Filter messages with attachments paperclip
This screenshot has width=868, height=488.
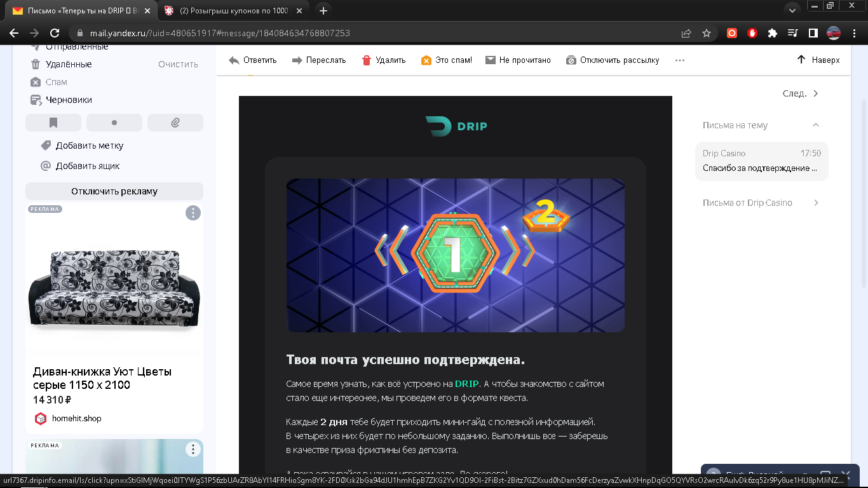pos(175,123)
